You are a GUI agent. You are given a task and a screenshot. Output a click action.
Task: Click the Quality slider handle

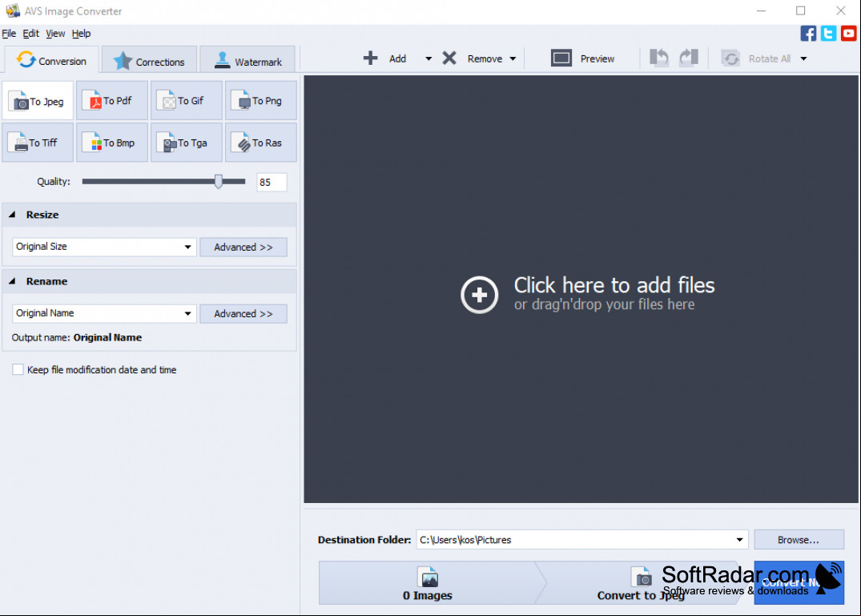(x=219, y=181)
